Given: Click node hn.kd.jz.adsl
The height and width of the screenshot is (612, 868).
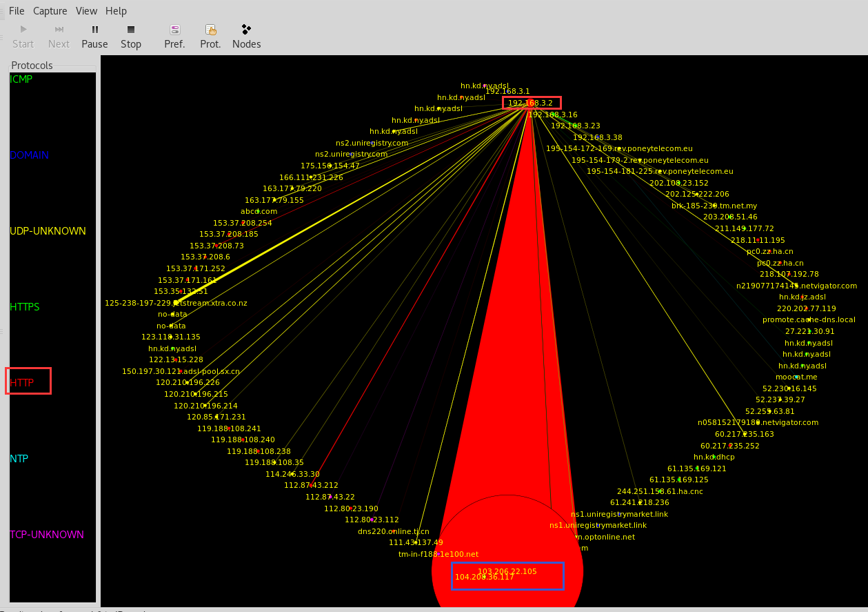Looking at the screenshot, I should click(803, 297).
